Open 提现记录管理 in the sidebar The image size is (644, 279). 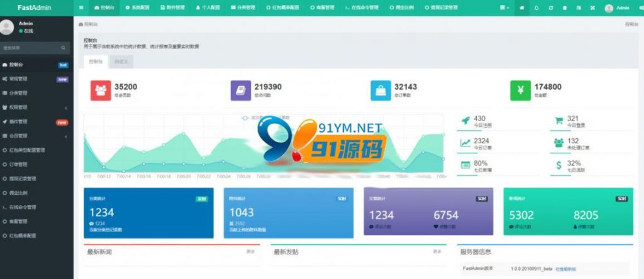pyautogui.click(x=36, y=178)
